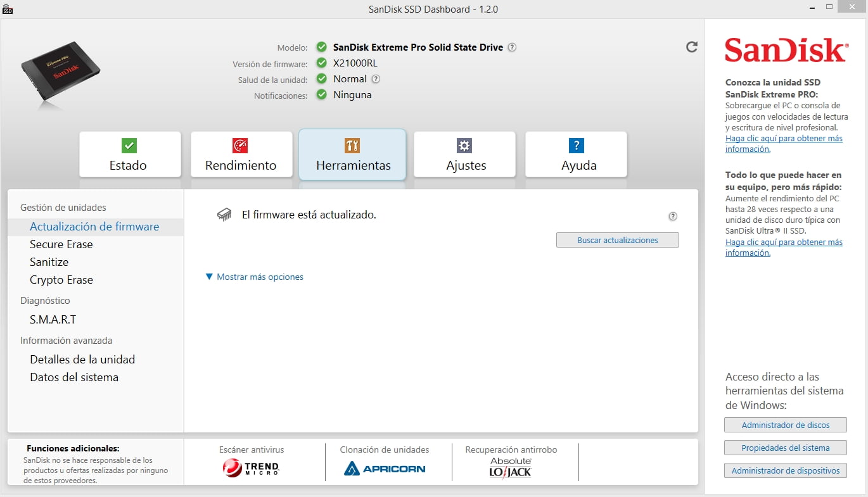This screenshot has width=868, height=497.
Task: Click the Administrador de discos button
Action: (x=786, y=425)
